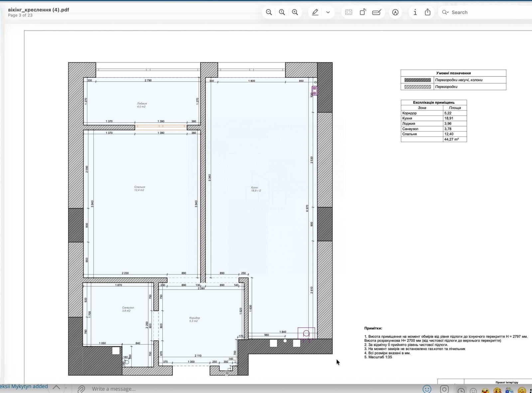Image resolution: width=532 pixels, height=393 pixels.
Task: Click the Mykytyn added notification link
Action: tap(24, 386)
